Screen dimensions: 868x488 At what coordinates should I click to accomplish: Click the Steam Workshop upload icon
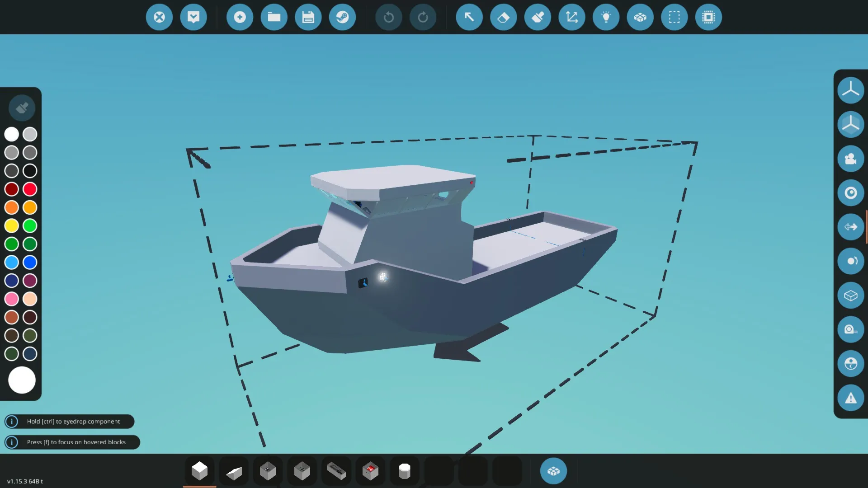(342, 17)
